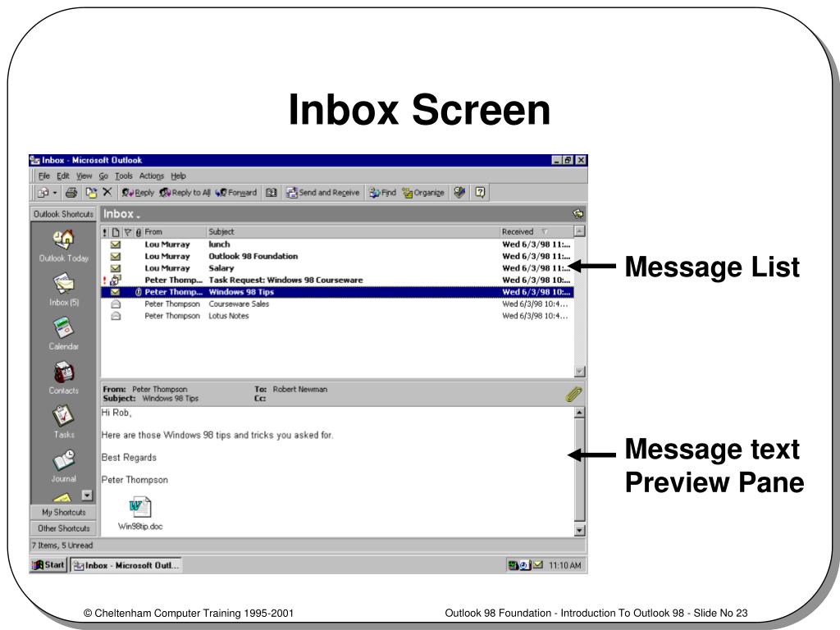This screenshot has width=840, height=630.
Task: Click message list scrollbar up arrow
Action: tap(580, 231)
